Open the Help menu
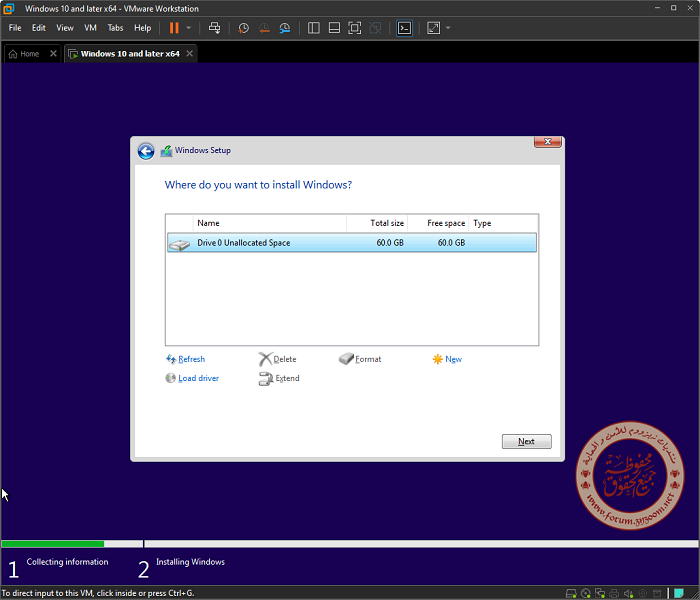 [x=142, y=28]
